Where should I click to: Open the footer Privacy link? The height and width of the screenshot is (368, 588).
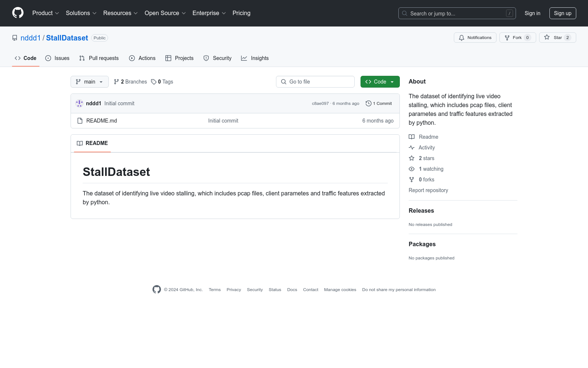point(234,290)
